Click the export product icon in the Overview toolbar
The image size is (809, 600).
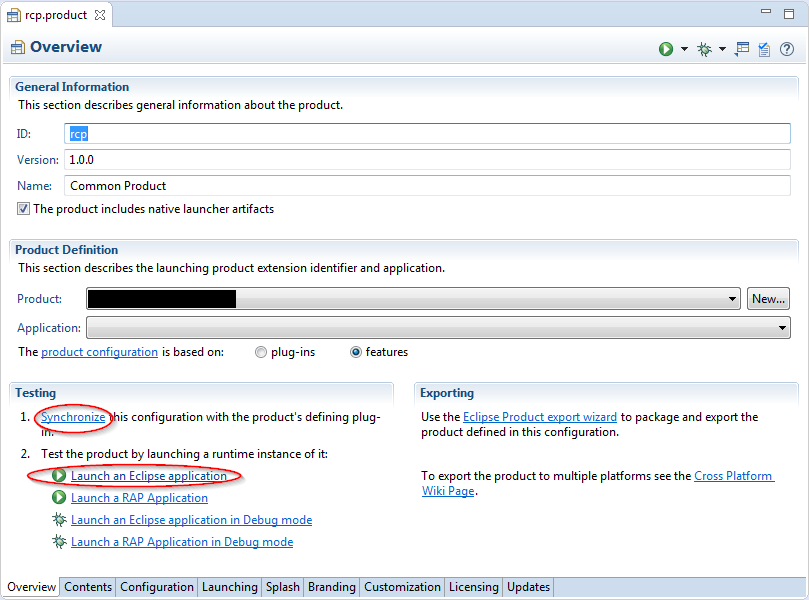coord(742,49)
